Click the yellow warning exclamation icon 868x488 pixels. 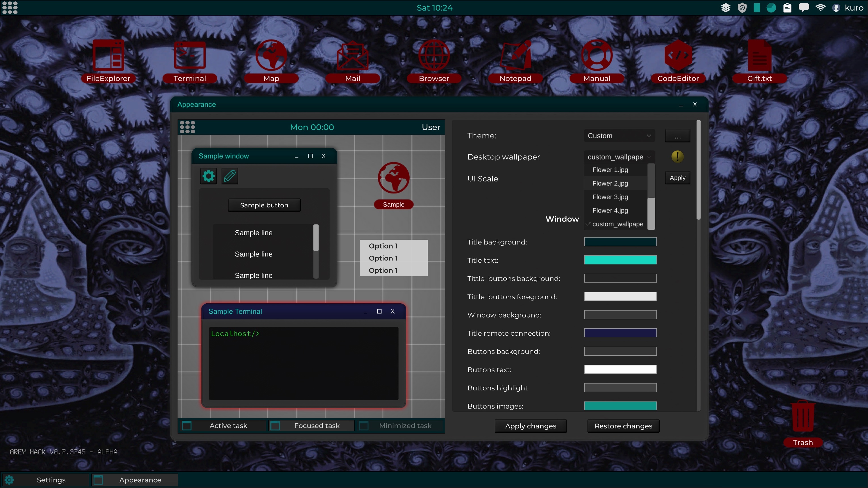[x=677, y=156]
